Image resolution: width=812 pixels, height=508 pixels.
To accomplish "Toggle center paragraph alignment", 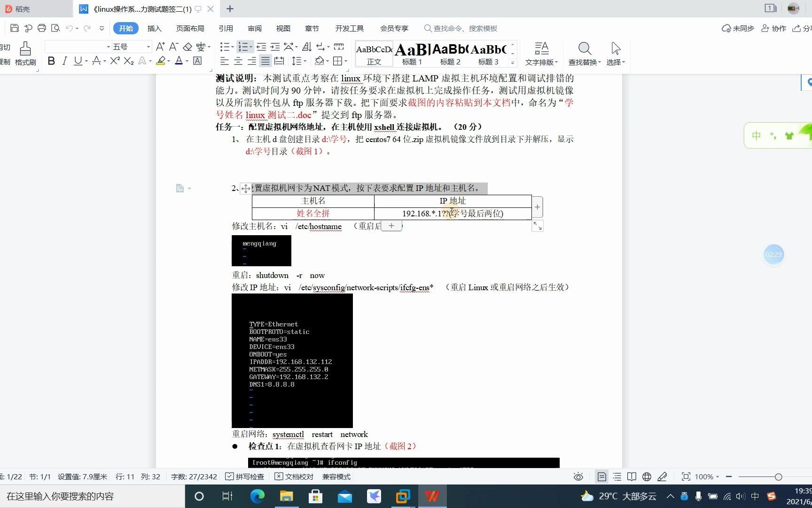I will (238, 61).
